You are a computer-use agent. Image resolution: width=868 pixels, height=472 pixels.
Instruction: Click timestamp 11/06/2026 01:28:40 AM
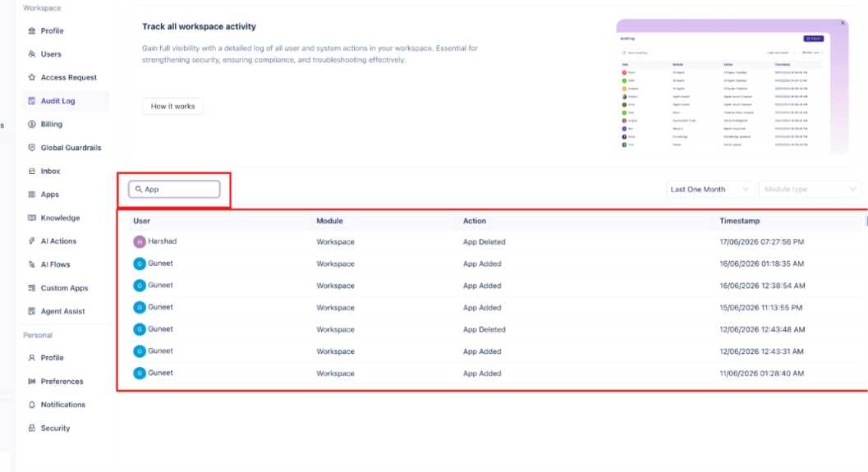point(762,373)
